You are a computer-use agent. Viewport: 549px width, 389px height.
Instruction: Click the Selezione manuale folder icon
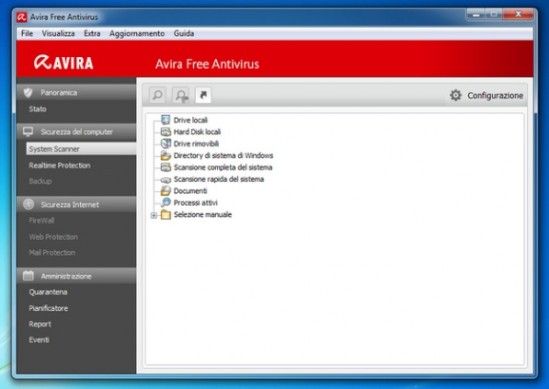coord(165,215)
